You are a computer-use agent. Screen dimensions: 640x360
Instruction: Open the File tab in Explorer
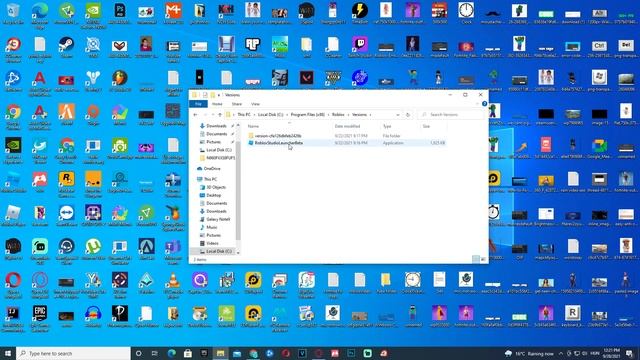tap(198, 104)
